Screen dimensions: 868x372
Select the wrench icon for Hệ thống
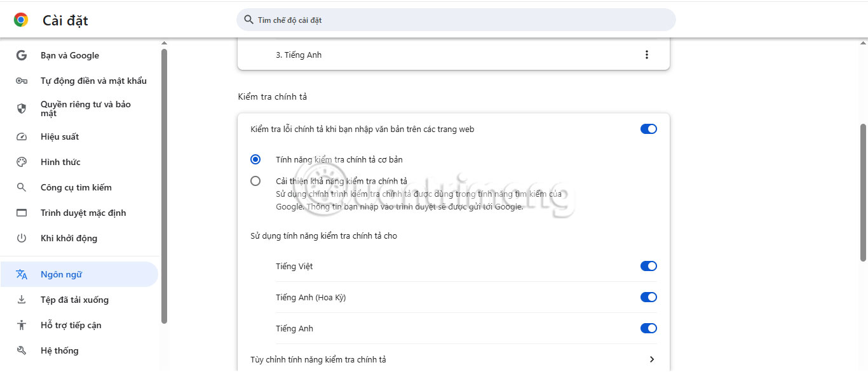click(23, 350)
